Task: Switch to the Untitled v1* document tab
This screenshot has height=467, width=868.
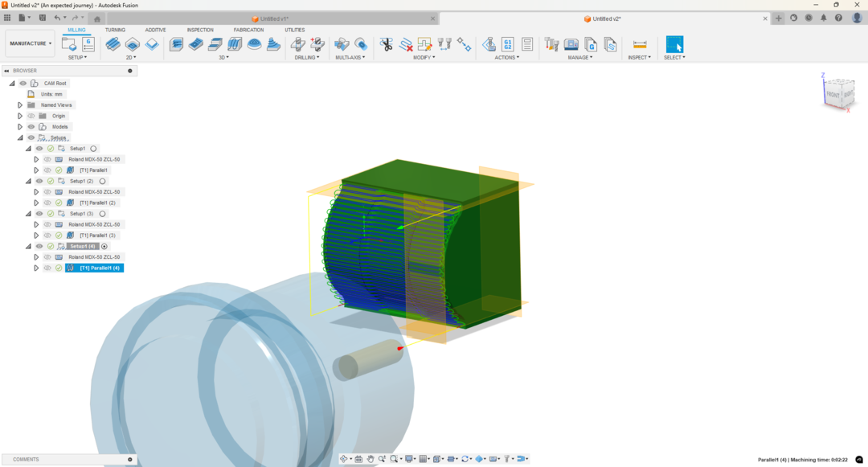Action: coord(273,18)
